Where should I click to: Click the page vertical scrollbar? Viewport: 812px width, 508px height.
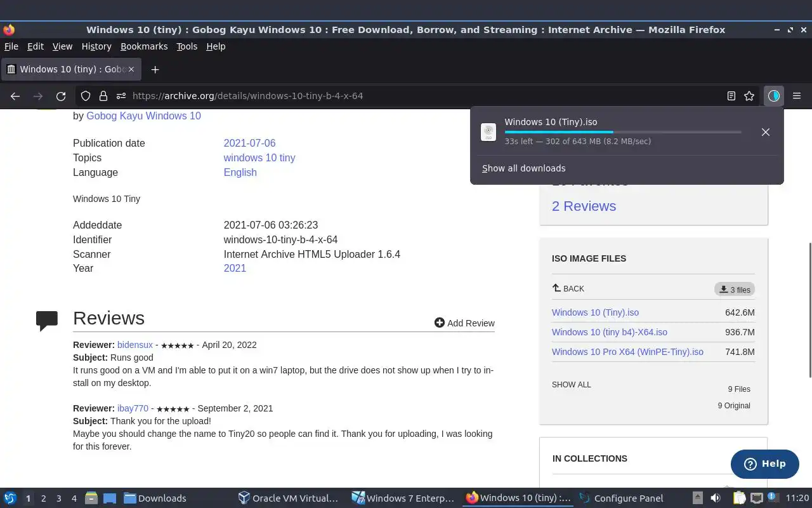809,310
